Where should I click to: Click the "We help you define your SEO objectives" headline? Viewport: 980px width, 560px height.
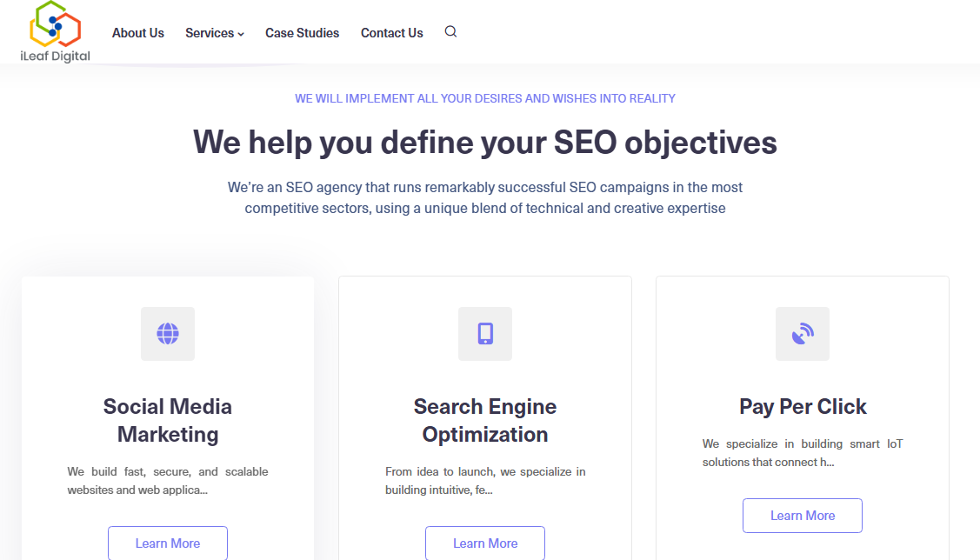click(x=485, y=142)
